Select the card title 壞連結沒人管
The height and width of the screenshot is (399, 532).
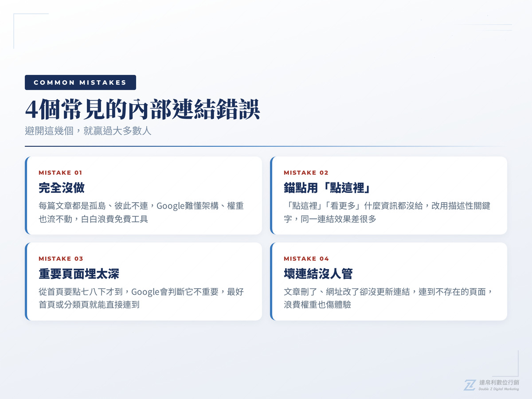point(318,274)
